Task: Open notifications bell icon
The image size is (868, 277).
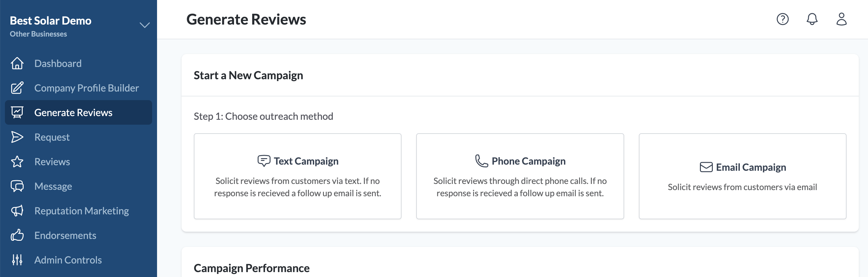Action: pos(812,19)
